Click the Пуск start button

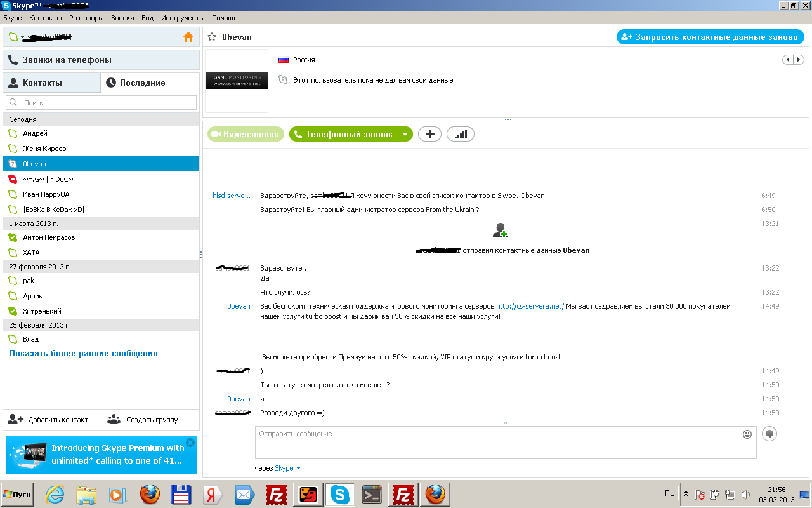click(x=18, y=494)
